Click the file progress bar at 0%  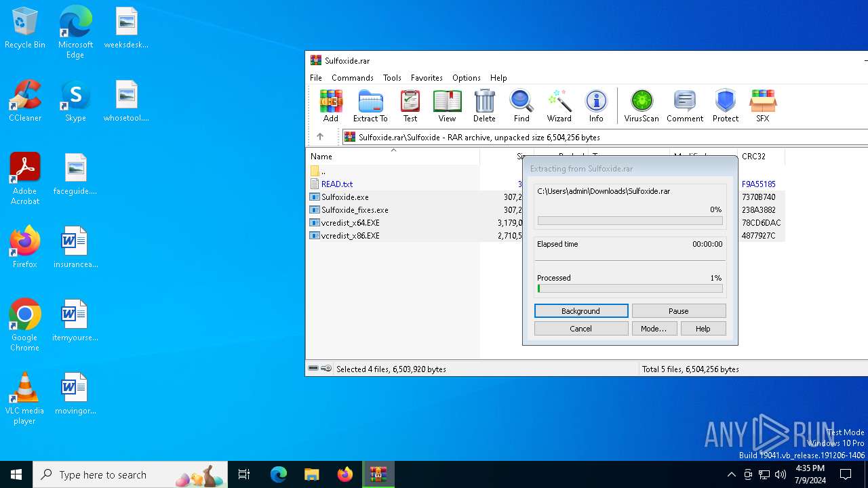coord(630,221)
